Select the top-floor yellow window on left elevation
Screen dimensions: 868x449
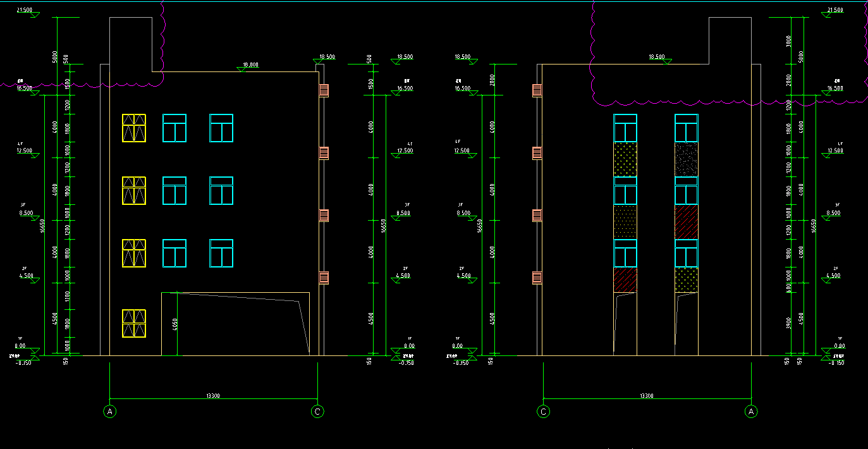(134, 128)
